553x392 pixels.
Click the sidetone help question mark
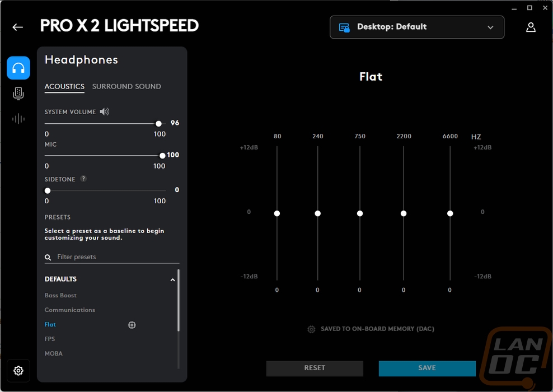coord(83,179)
